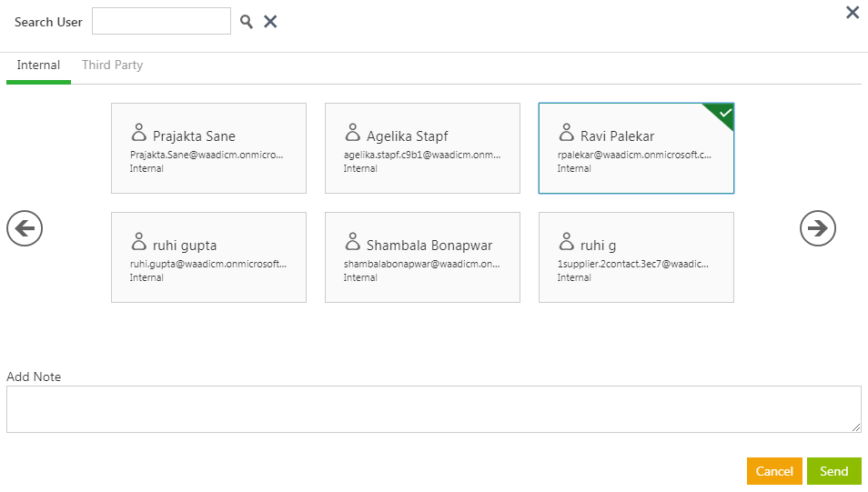Image resolution: width=868 pixels, height=492 pixels.
Task: Close the dialog with top-right X
Action: pos(853,12)
